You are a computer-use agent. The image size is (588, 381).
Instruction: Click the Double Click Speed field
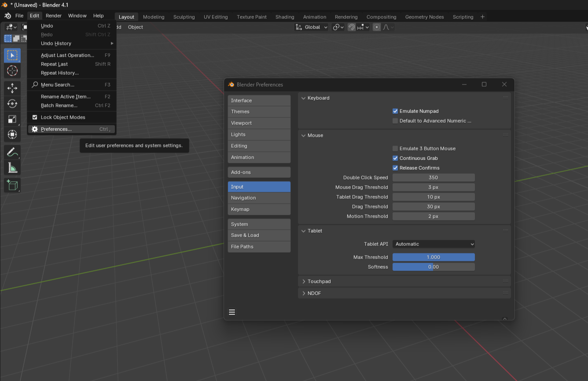[x=434, y=178]
